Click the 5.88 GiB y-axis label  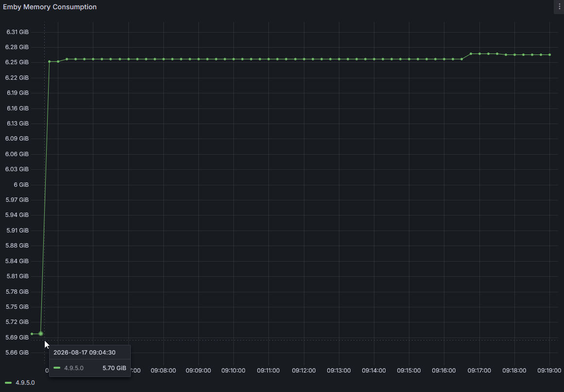pos(17,246)
